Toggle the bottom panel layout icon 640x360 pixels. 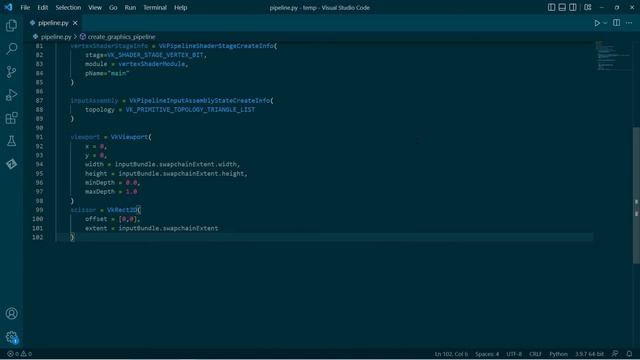(562, 7)
